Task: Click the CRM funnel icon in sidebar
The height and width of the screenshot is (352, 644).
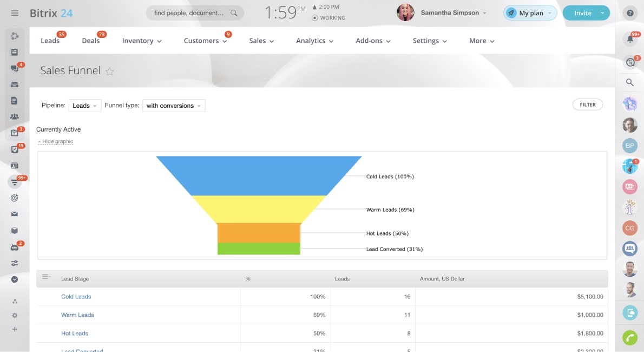Action: (15, 182)
